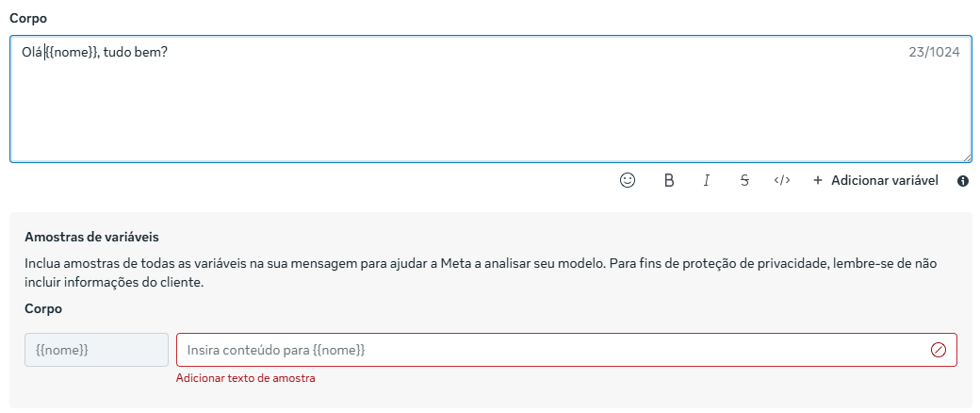This screenshot has width=980, height=413.
Task: Open the emoji picker
Action: pos(628,180)
